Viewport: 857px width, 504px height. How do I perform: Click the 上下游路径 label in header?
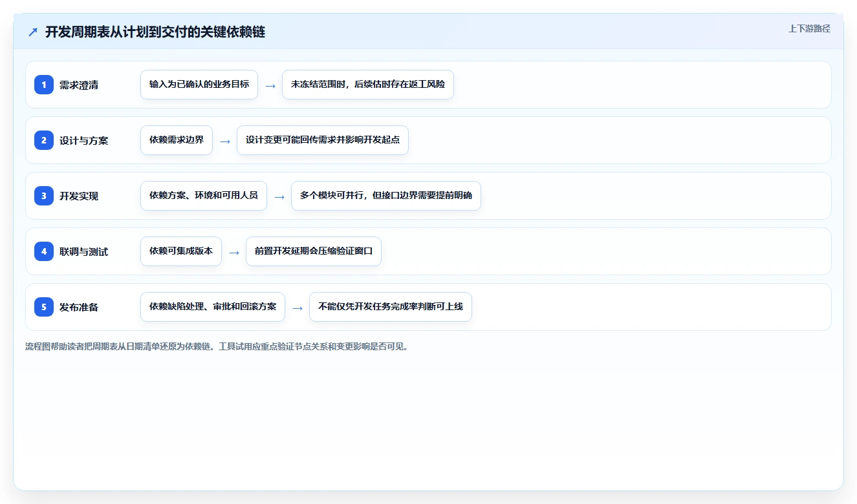809,28
